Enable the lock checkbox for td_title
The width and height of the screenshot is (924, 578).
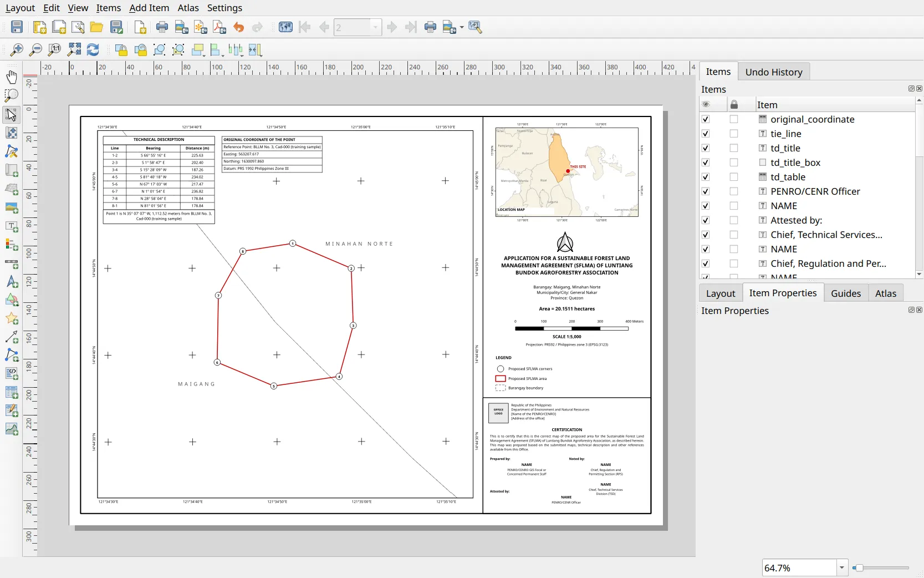click(734, 148)
